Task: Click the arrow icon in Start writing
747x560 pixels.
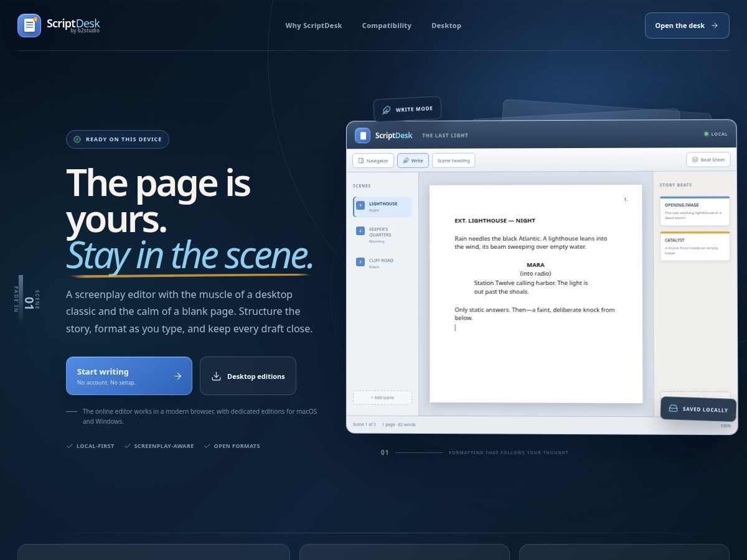Action: tap(177, 376)
